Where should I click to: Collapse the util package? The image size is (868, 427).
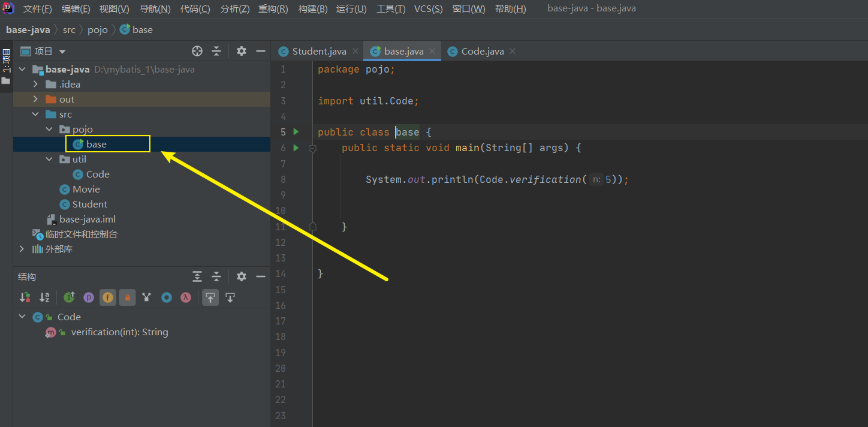(x=49, y=159)
